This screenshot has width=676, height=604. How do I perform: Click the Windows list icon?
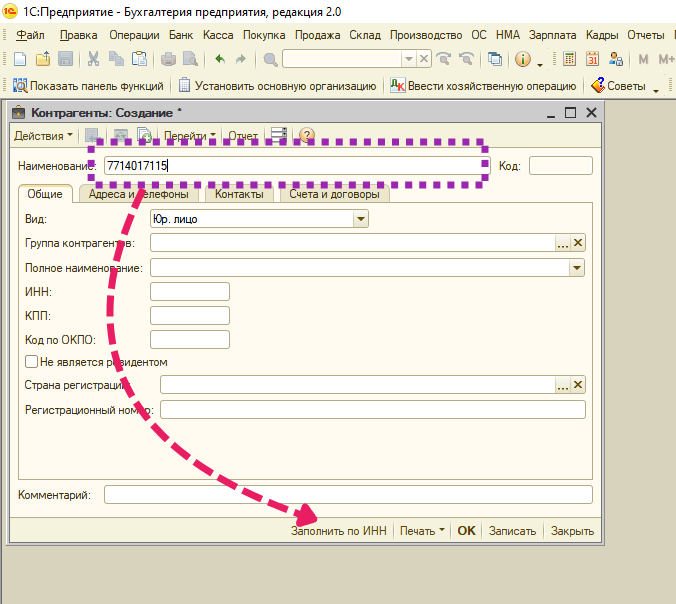coord(494,59)
